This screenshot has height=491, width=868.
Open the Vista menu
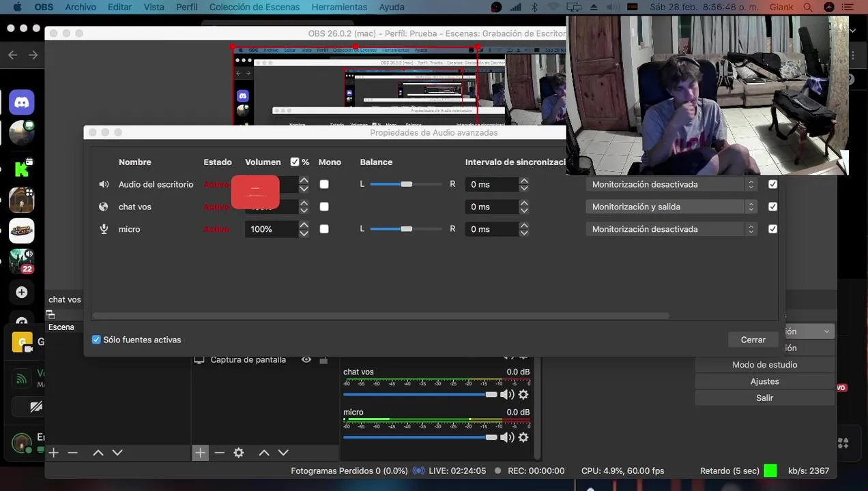(x=154, y=7)
